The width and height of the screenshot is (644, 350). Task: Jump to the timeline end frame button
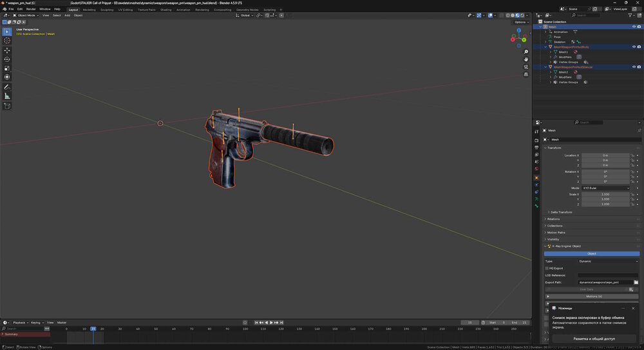(x=281, y=322)
